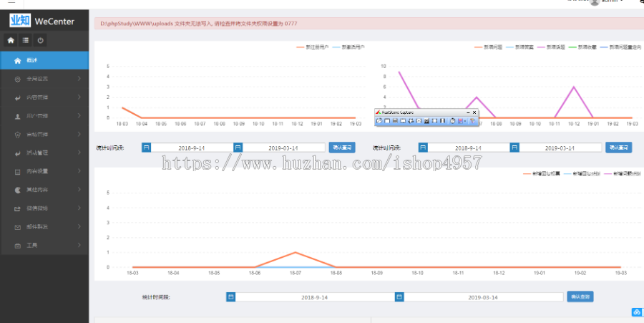Image resolution: width=644 pixels, height=323 pixels.
Task: Expand the 用户管理 sidebar chevron
Action: click(79, 115)
